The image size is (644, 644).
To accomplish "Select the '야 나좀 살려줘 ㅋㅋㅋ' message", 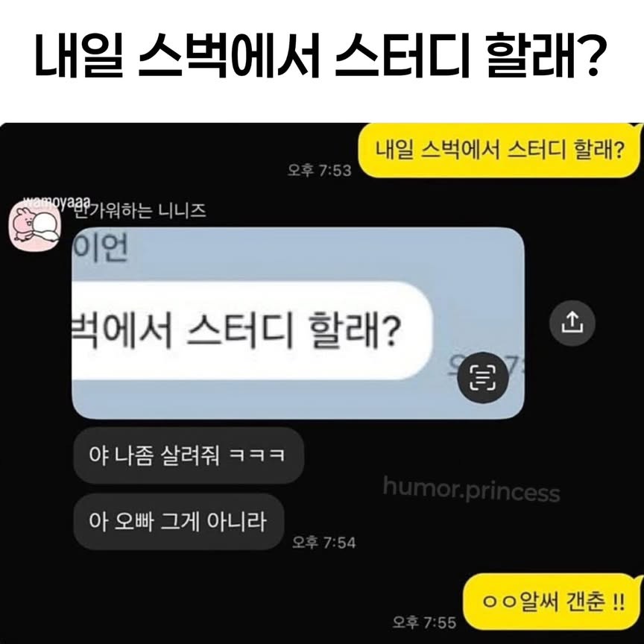I will [x=189, y=455].
